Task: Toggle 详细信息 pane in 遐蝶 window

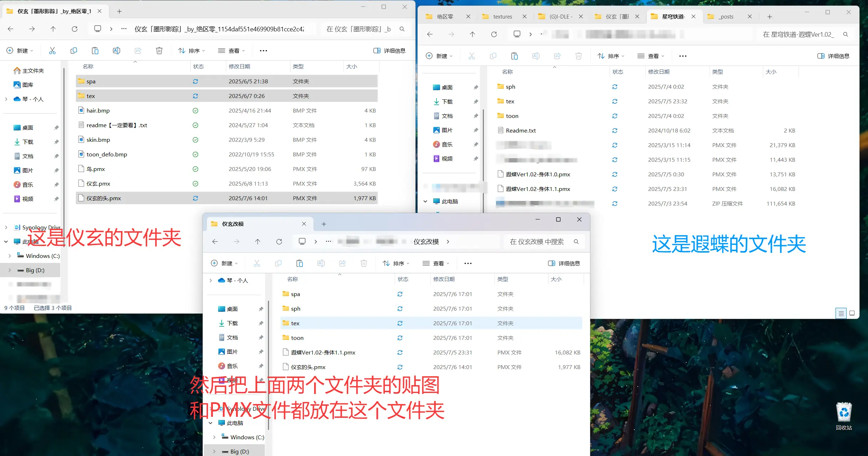Action: click(833, 56)
